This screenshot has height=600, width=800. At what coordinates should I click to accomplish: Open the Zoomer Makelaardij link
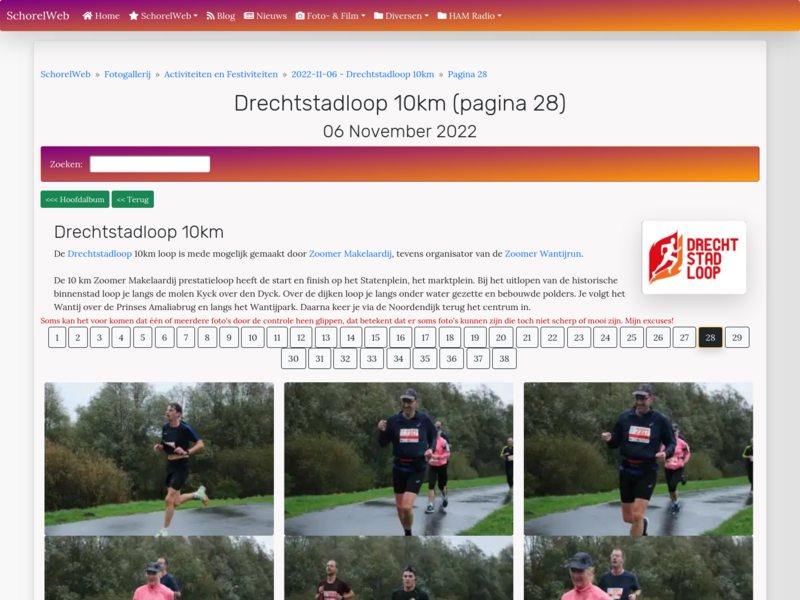[351, 254]
